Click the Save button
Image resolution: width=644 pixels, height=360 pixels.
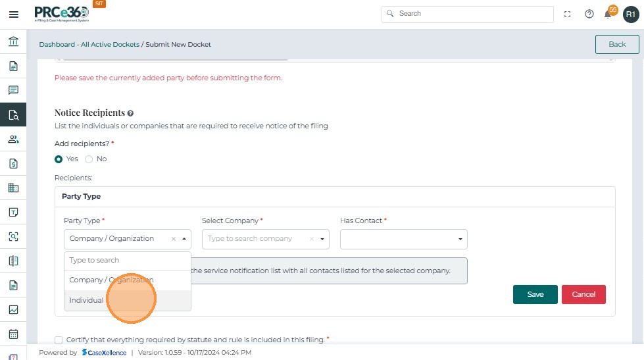535,294
